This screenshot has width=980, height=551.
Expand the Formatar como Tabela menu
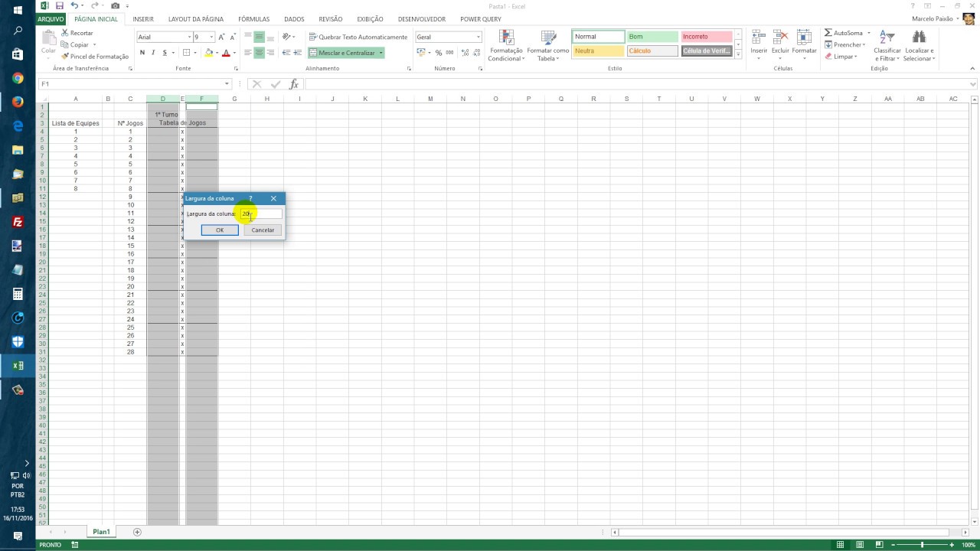[548, 47]
